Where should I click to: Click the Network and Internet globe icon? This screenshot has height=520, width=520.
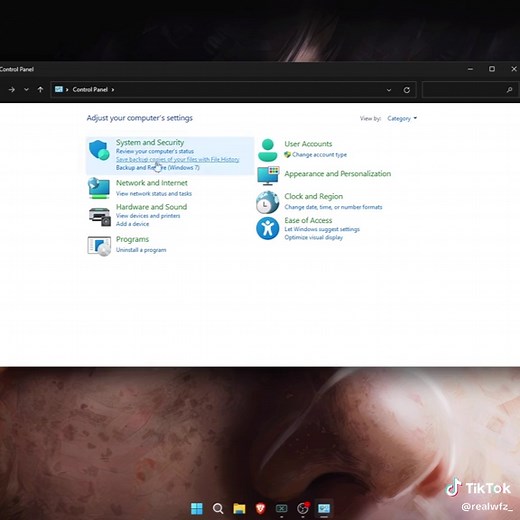point(99,188)
